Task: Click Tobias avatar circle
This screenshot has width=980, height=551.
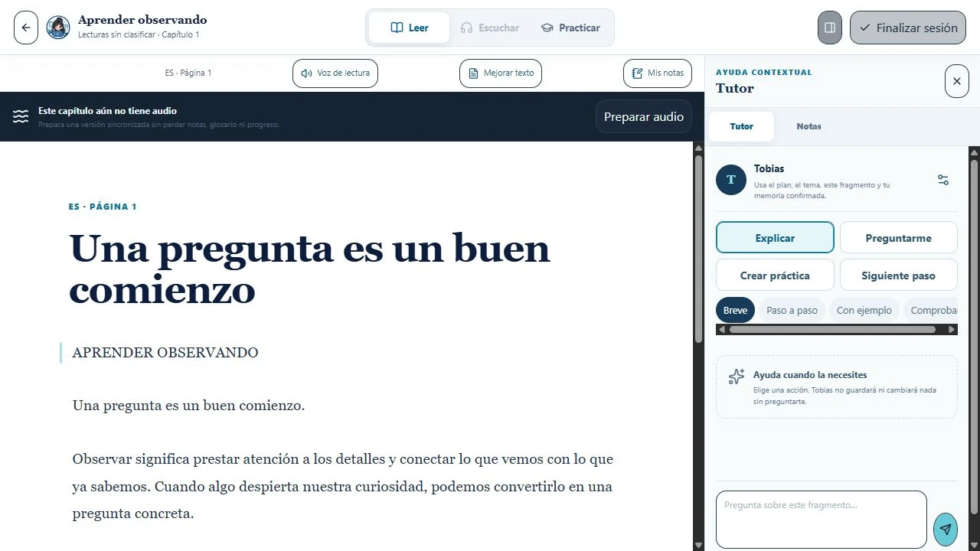Action: coord(731,180)
